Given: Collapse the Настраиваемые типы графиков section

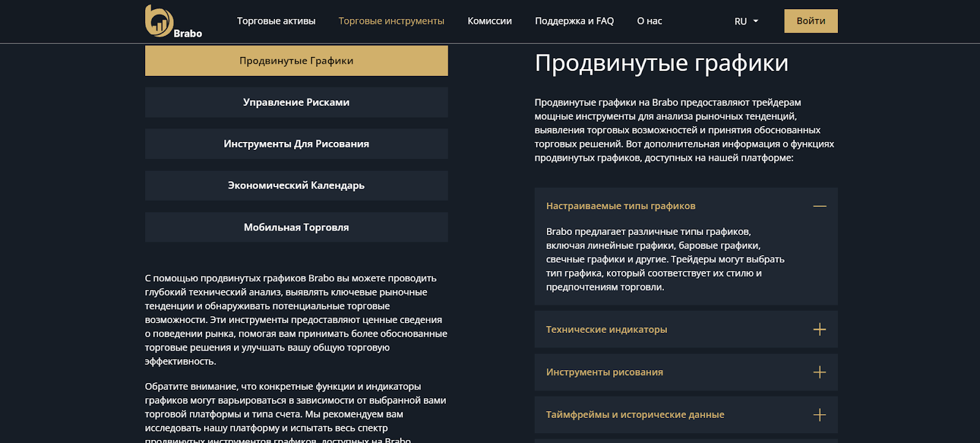Looking at the screenshot, I should [x=686, y=206].
